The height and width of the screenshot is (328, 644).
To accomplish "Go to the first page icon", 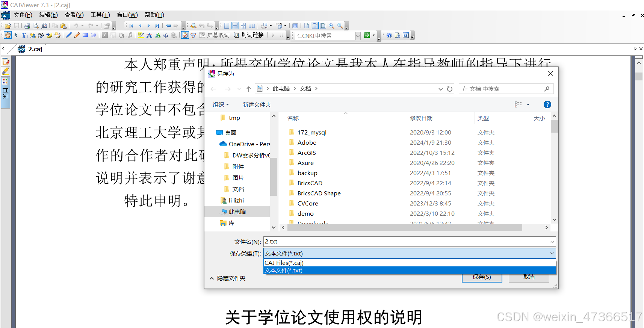I will tap(131, 26).
